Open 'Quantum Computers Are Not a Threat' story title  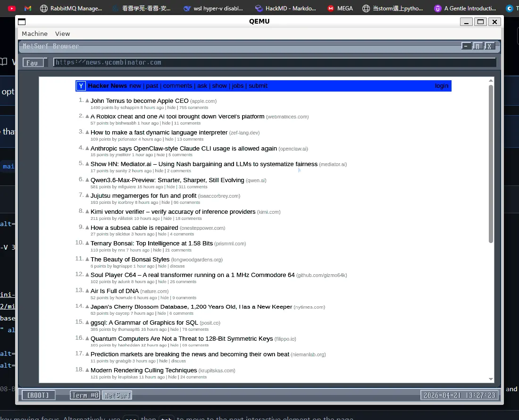[182, 338]
